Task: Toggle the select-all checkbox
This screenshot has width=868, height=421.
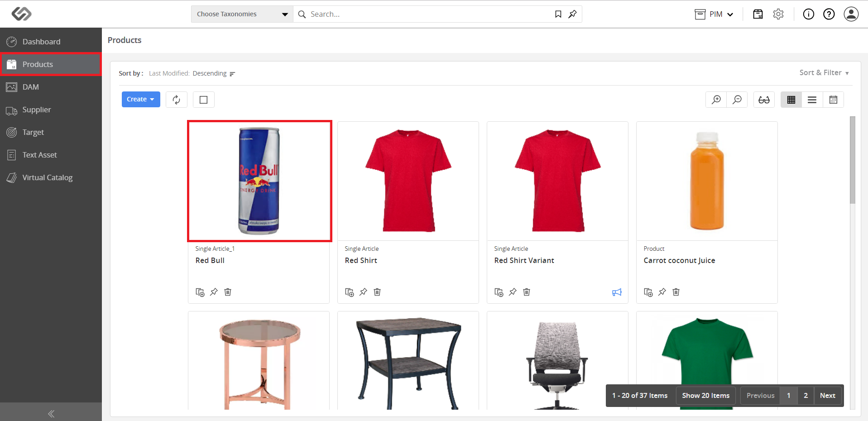Action: (204, 100)
